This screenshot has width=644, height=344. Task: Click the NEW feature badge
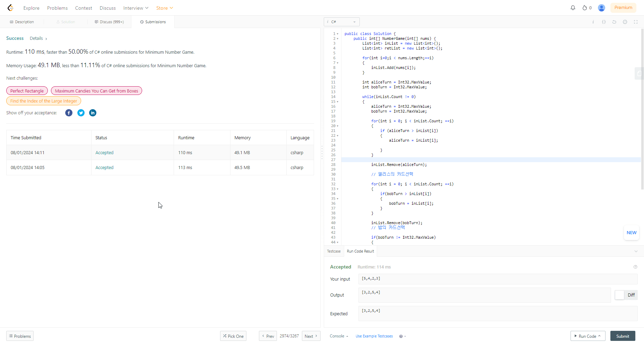pos(632,233)
